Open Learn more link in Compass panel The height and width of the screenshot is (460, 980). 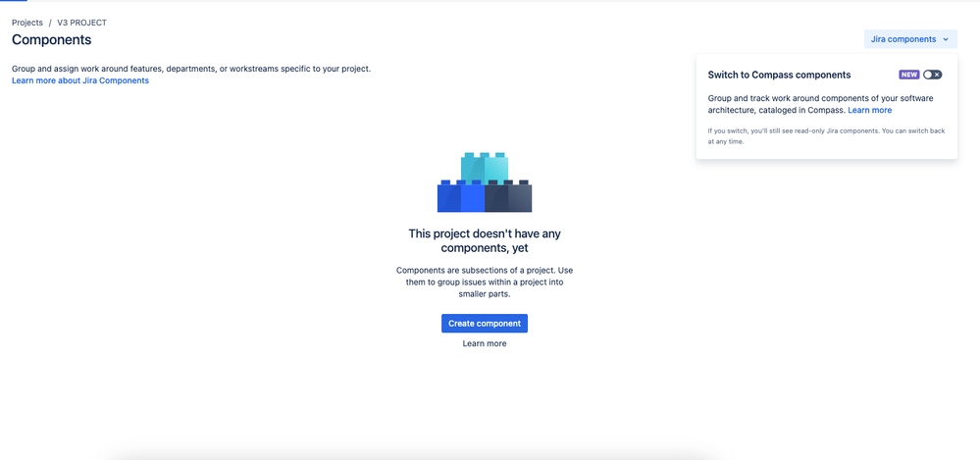point(869,110)
